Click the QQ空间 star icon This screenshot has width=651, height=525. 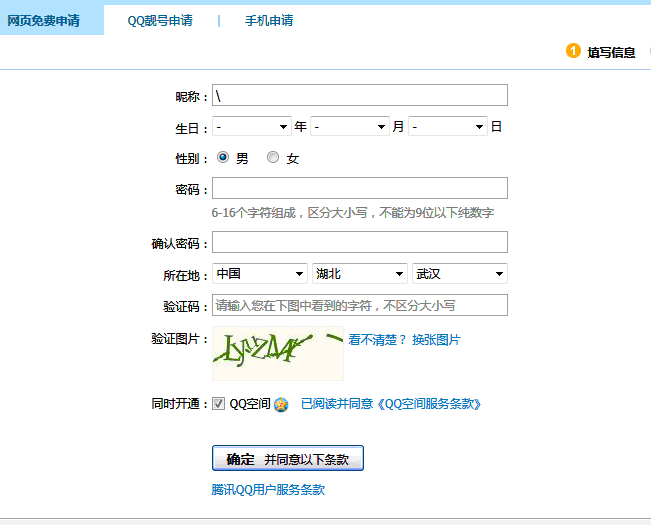tap(281, 404)
